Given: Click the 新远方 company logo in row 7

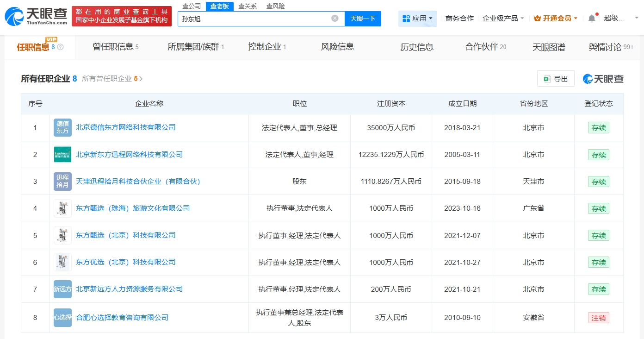Looking at the screenshot, I should (62, 289).
